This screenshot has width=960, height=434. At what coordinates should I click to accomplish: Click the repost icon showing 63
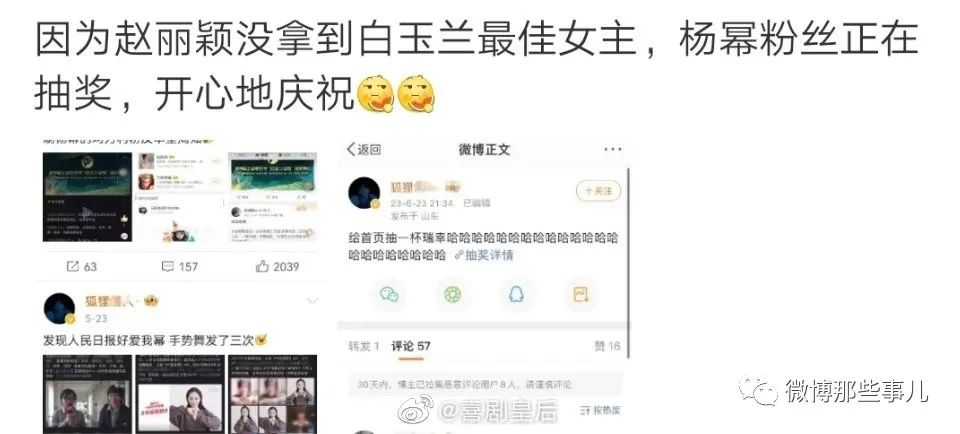point(81,267)
